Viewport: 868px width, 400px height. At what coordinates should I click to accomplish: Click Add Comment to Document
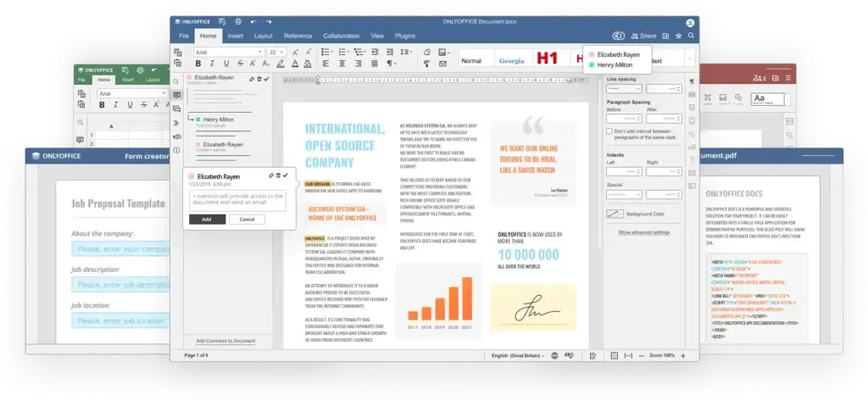[225, 341]
